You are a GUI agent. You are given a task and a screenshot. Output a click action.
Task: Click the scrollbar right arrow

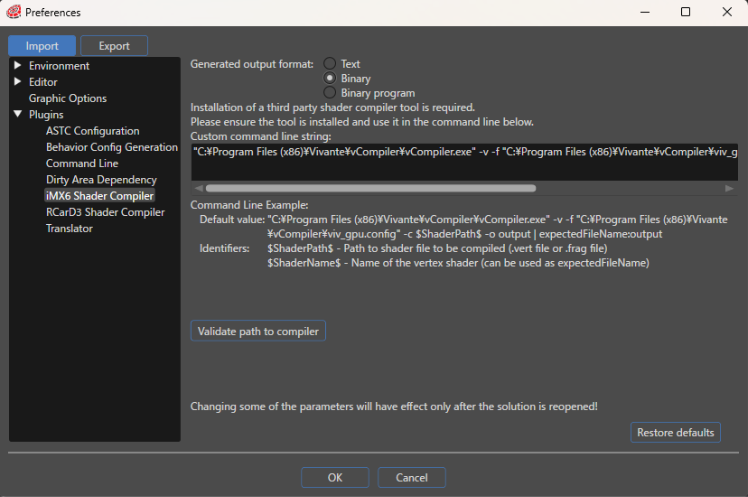tap(729, 188)
